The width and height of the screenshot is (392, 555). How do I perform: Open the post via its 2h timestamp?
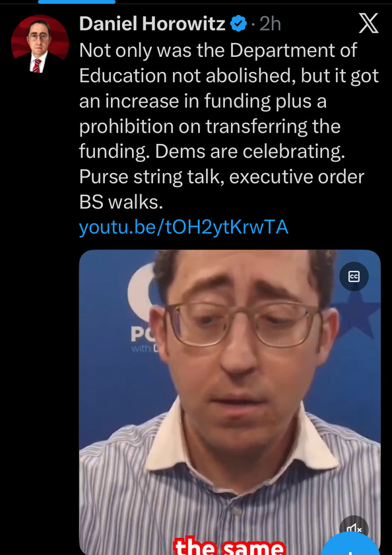(270, 24)
